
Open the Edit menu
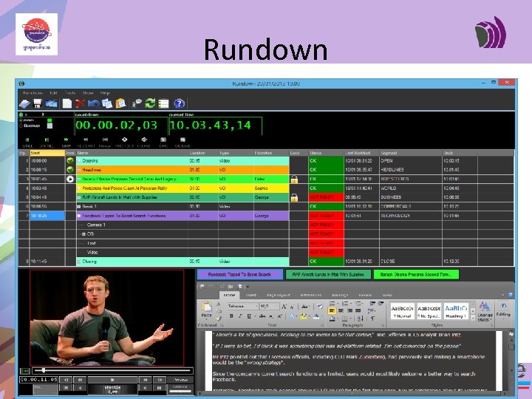[53, 92]
